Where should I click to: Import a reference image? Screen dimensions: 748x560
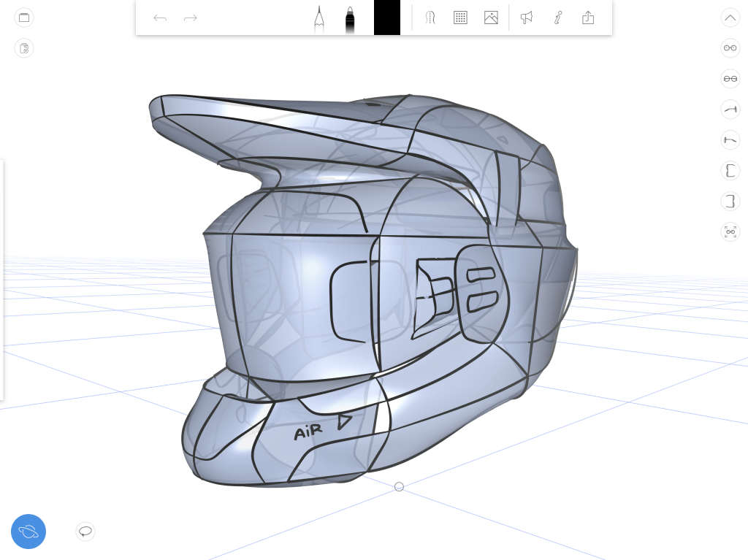491,18
